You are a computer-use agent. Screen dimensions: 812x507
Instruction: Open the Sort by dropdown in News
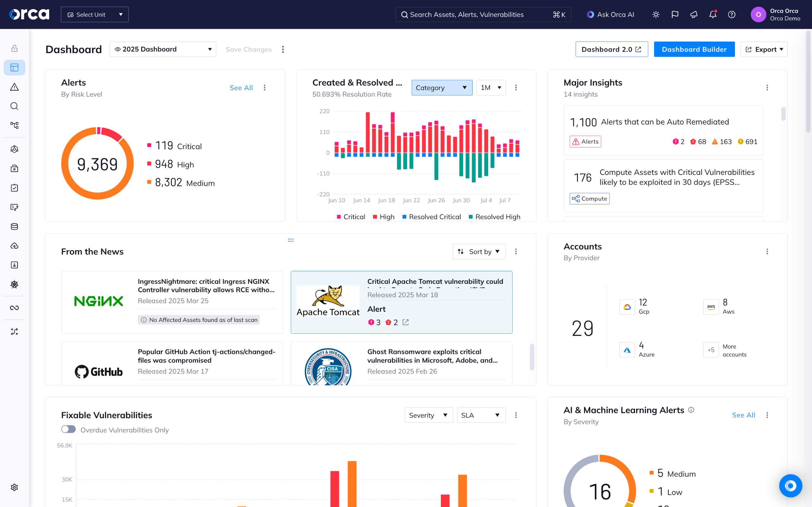479,252
